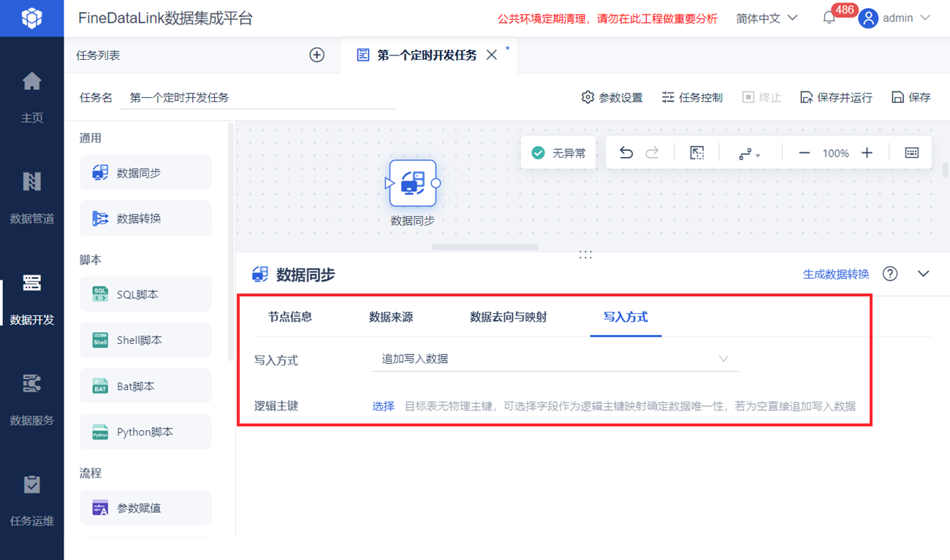Open the notification bell
Image resolution: width=950 pixels, height=560 pixels.
(x=829, y=18)
